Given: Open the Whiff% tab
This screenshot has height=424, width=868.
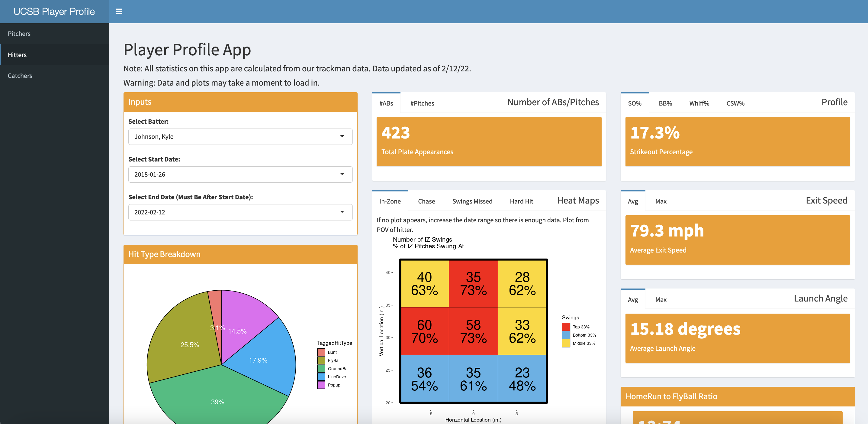Looking at the screenshot, I should point(699,103).
